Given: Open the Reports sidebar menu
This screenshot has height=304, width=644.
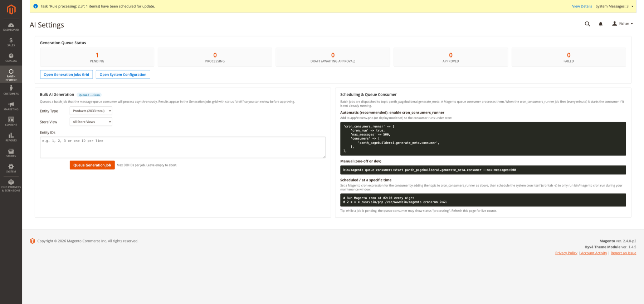Looking at the screenshot, I should coord(11,137).
